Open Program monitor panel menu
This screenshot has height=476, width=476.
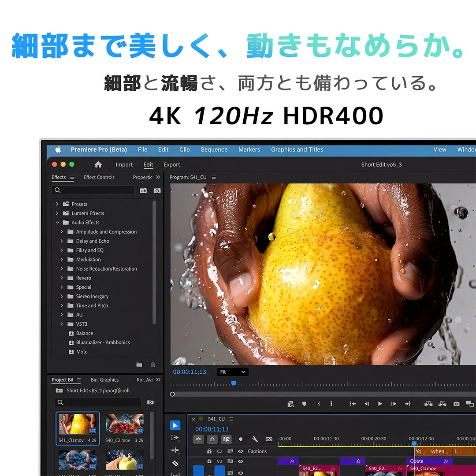coord(214,177)
